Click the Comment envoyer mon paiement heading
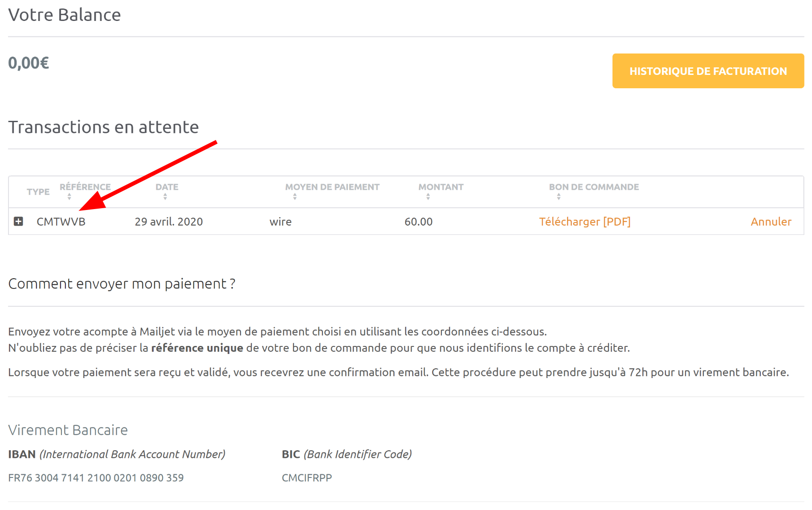The width and height of the screenshot is (812, 510). (122, 284)
